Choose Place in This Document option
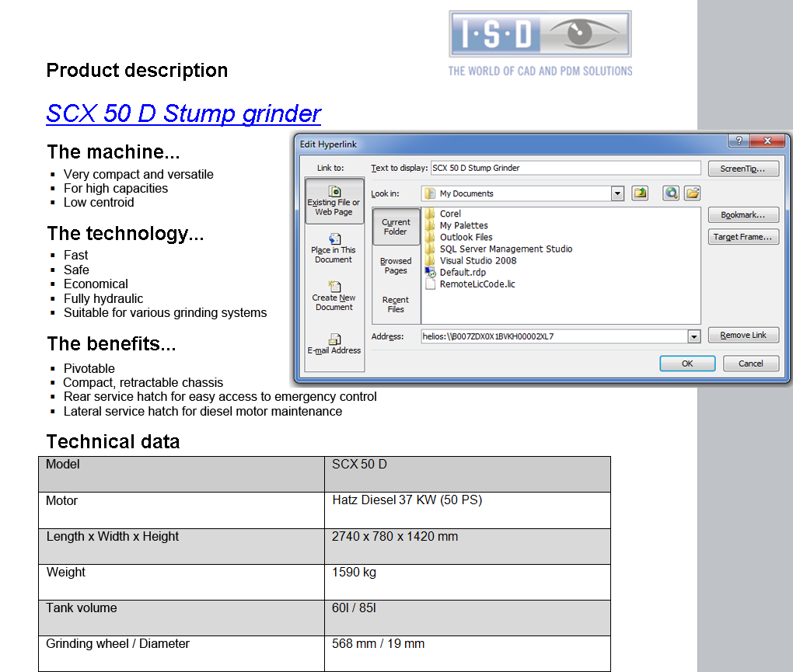Screen dimensions: 793x672 click(334, 248)
